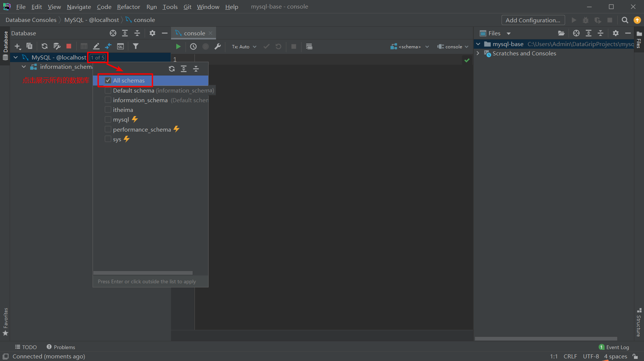This screenshot has width=644, height=361.
Task: Click the Filter funnel icon
Action: pyautogui.click(x=136, y=46)
